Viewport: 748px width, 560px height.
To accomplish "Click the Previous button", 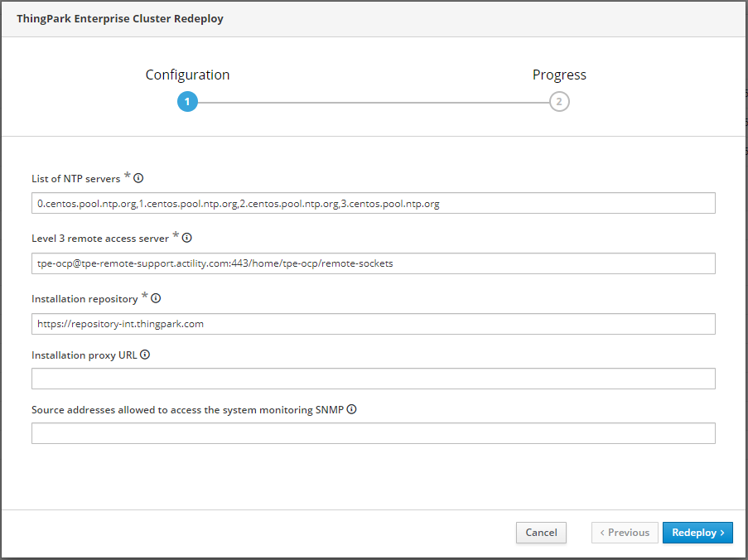I will point(625,533).
